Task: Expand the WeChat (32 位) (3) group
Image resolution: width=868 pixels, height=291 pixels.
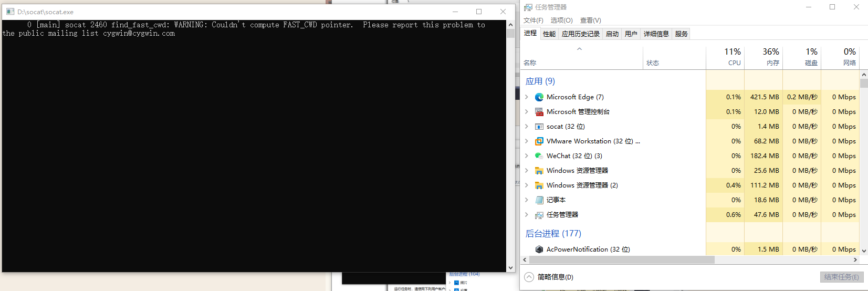Action: pyautogui.click(x=527, y=156)
